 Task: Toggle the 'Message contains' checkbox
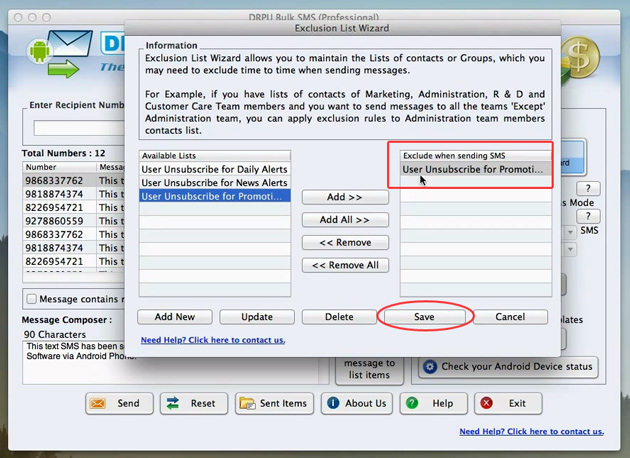coord(31,299)
